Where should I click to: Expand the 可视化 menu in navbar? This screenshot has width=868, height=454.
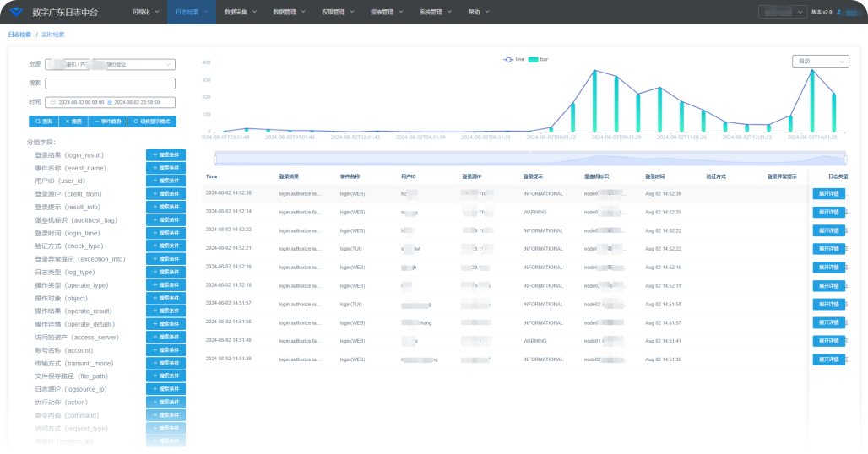(144, 13)
